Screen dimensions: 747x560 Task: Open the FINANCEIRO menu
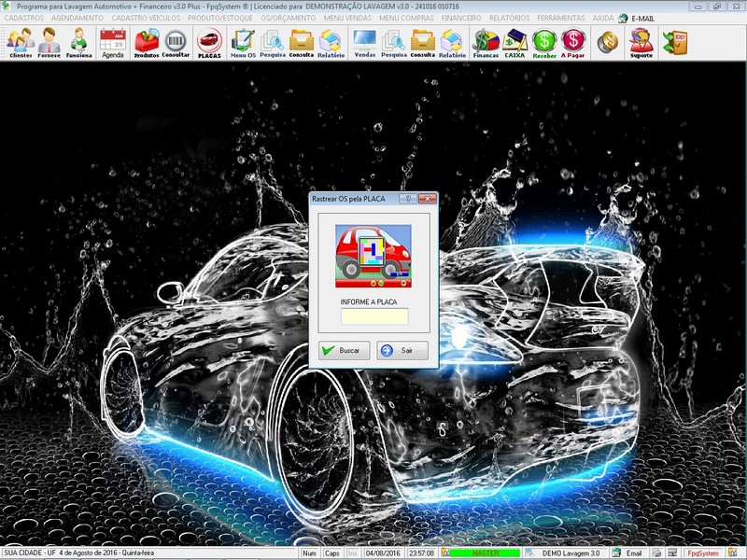pyautogui.click(x=461, y=18)
